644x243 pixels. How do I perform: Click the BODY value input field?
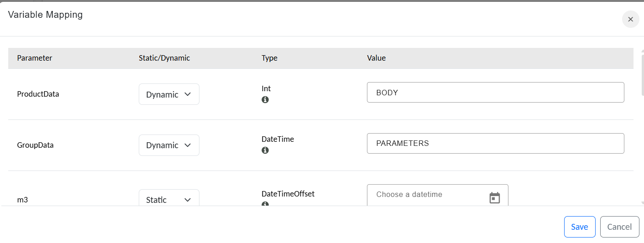pyautogui.click(x=495, y=93)
